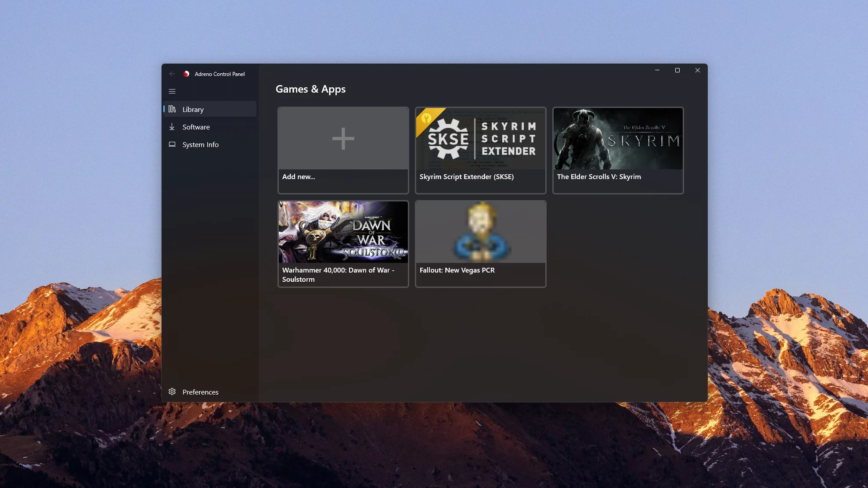Open Preferences in the sidebar
Image resolution: width=868 pixels, height=488 pixels.
point(210,391)
